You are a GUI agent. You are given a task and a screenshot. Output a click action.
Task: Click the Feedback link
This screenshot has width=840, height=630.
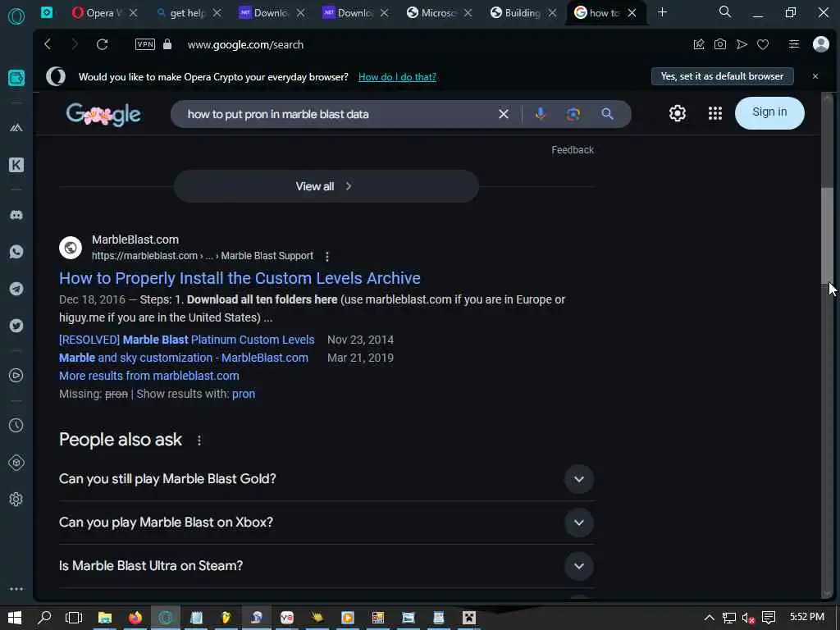[572, 150]
